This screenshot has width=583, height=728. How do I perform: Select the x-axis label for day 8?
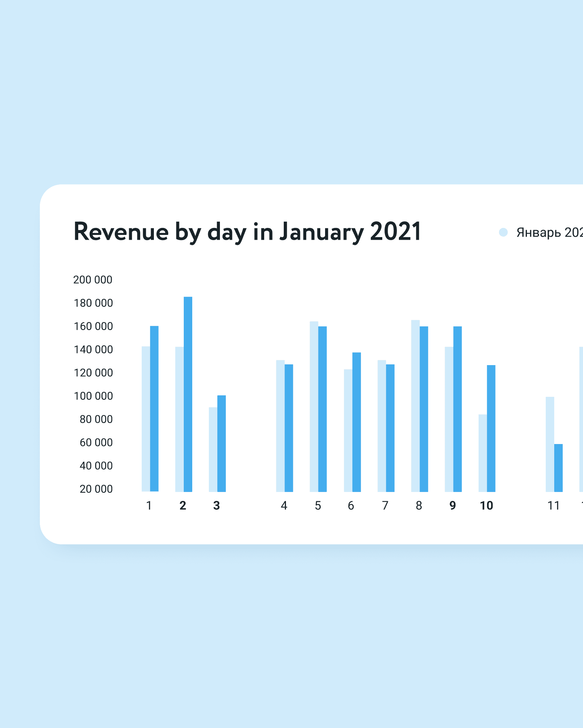pyautogui.click(x=419, y=505)
